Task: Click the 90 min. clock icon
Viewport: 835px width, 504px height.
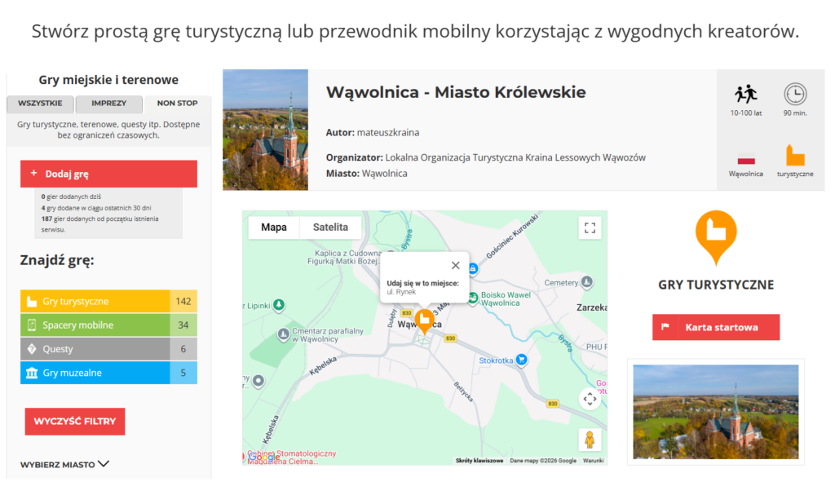Action: pos(795,94)
